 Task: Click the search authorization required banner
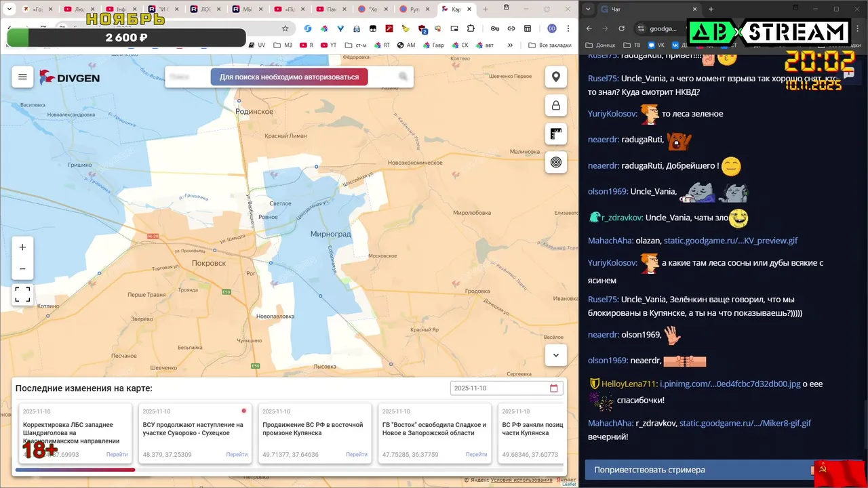click(289, 77)
